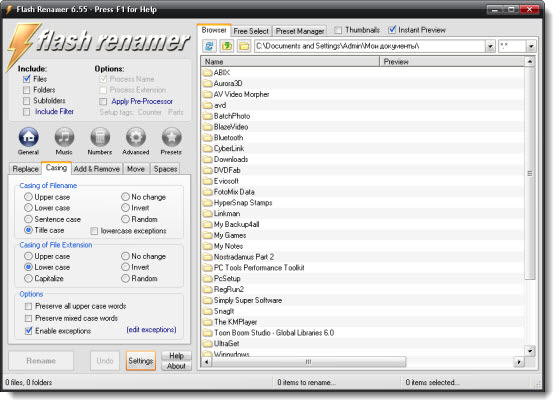Select the HyperSnap Stamps folder

click(363, 203)
